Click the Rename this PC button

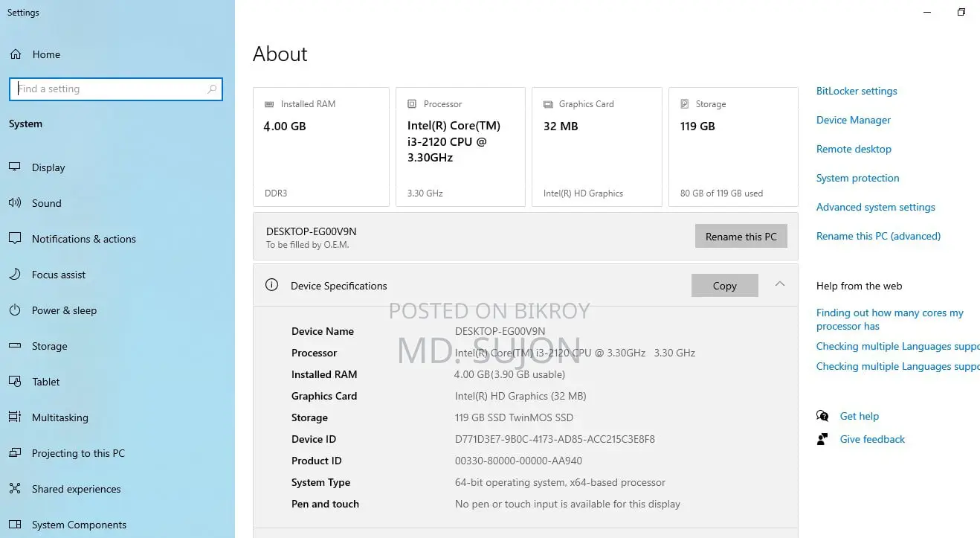741,237
